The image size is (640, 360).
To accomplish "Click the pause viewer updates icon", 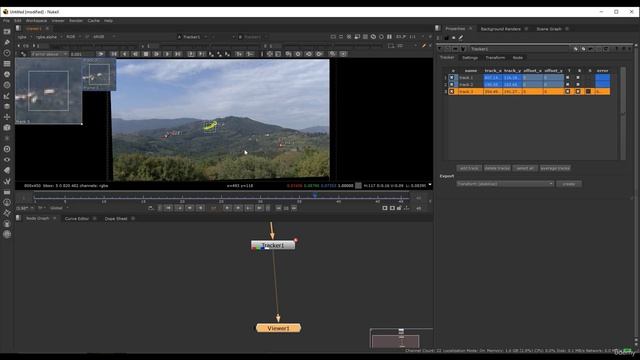I will coord(389,37).
